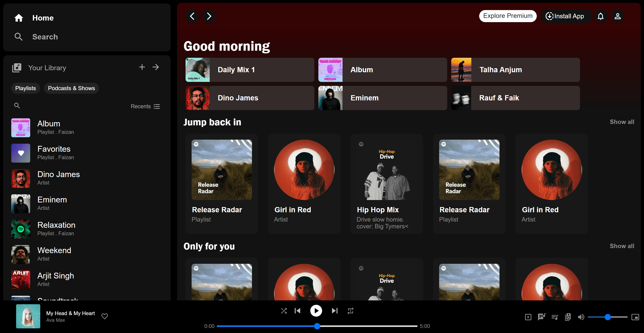Image resolution: width=644 pixels, height=333 pixels.
Task: Like the song My Head & My Heart
Action: point(104,316)
